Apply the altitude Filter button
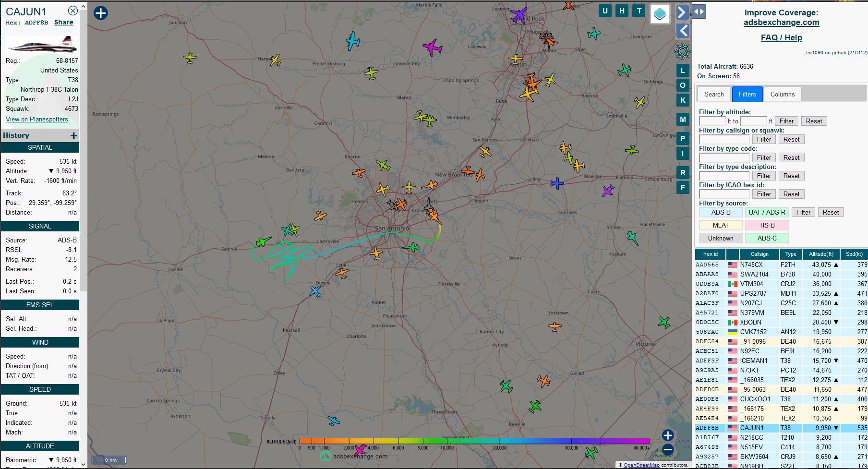Screen dimensions: 868x469 (x=786, y=121)
